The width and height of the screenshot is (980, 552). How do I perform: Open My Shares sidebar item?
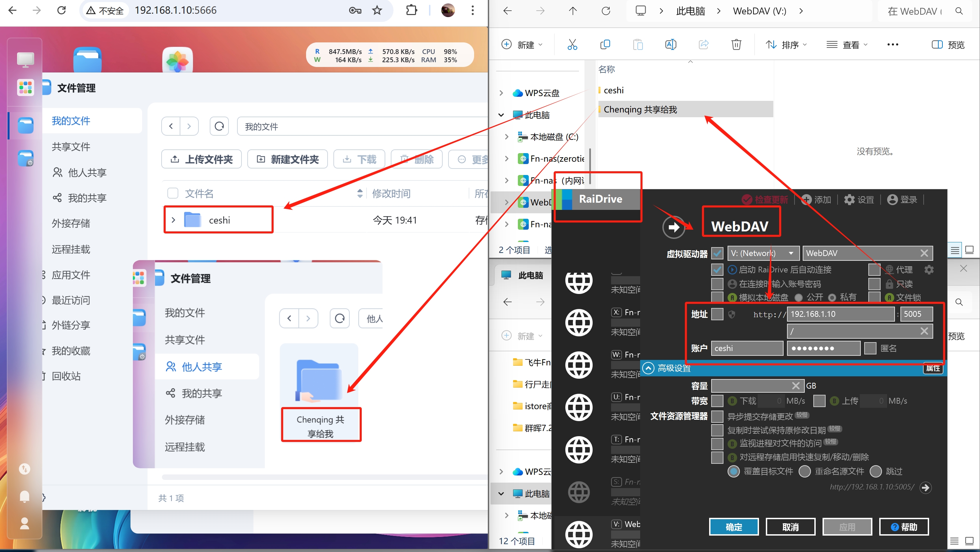[x=80, y=198]
